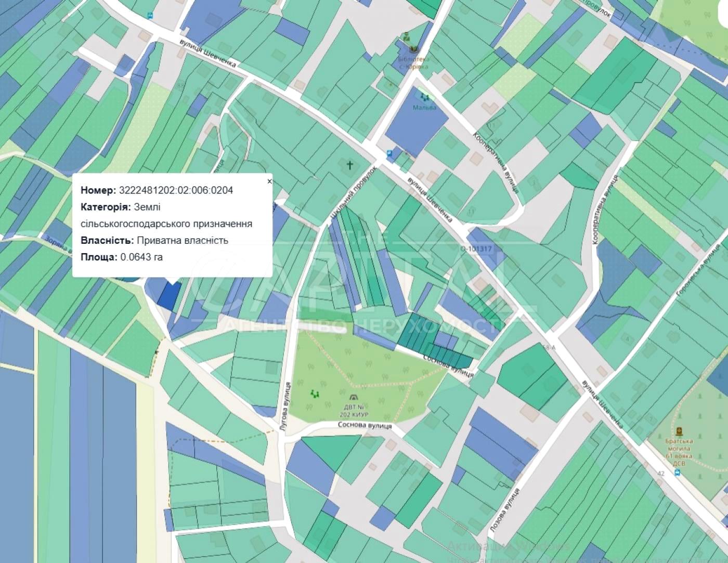This screenshot has width=728, height=563.
Task: Click the Мальва playground icon
Action: [425, 97]
